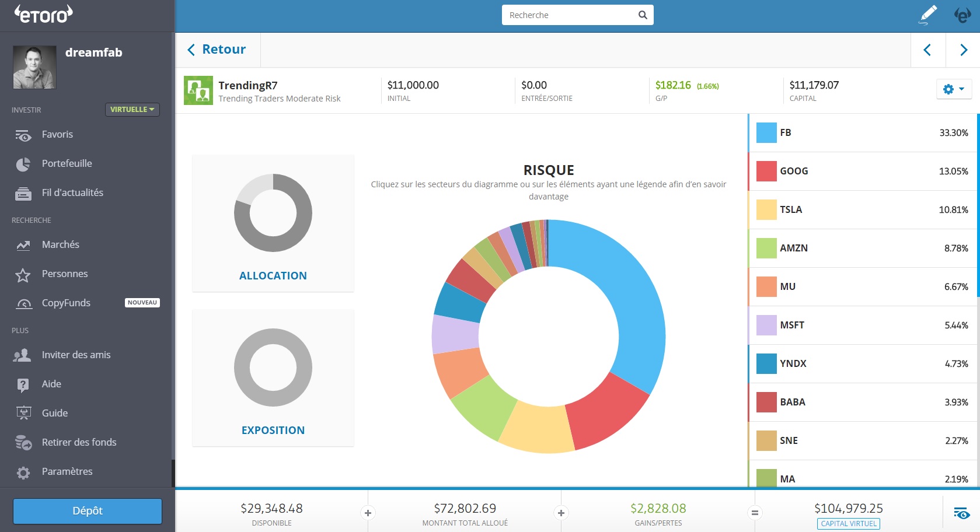Select the MU row in the legend
This screenshot has width=980, height=532.
coord(863,287)
